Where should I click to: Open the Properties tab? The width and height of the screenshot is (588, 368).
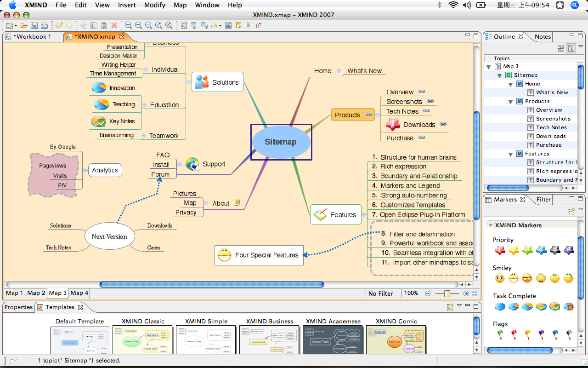coord(18,307)
